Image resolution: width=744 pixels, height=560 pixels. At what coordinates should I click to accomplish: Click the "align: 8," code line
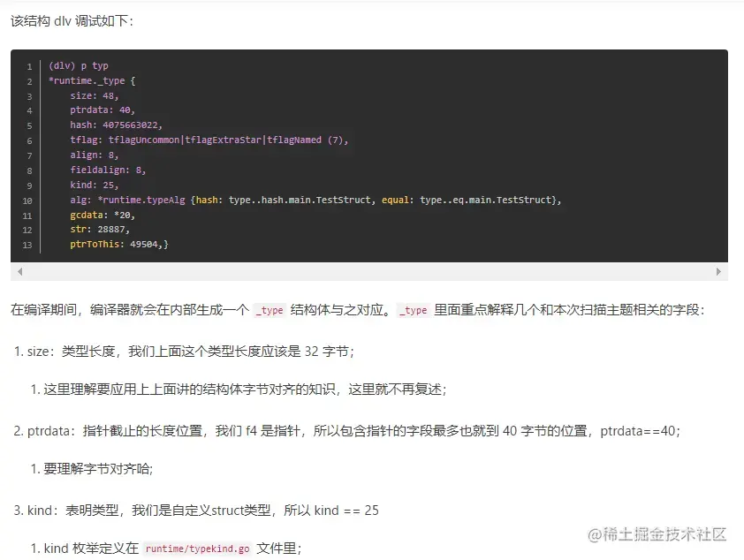coord(95,155)
